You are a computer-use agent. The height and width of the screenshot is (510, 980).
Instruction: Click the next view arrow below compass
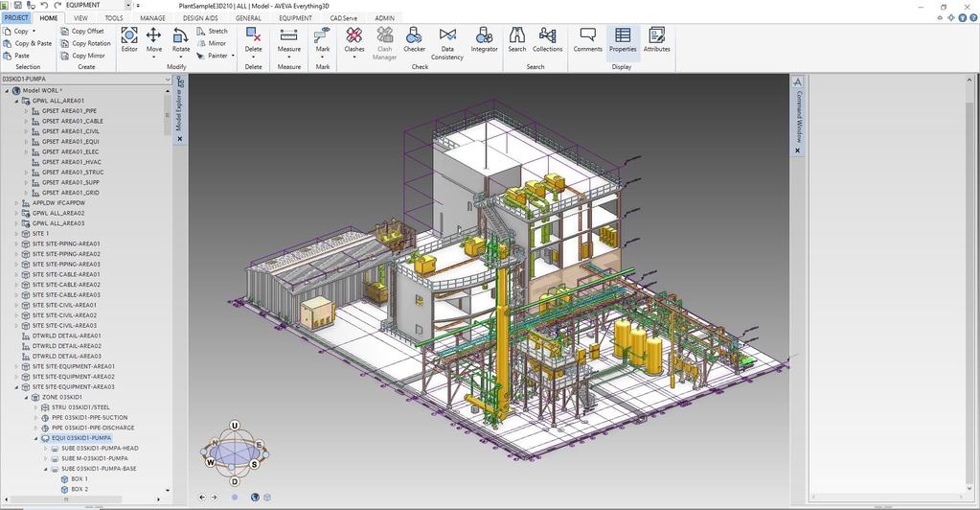(215, 497)
